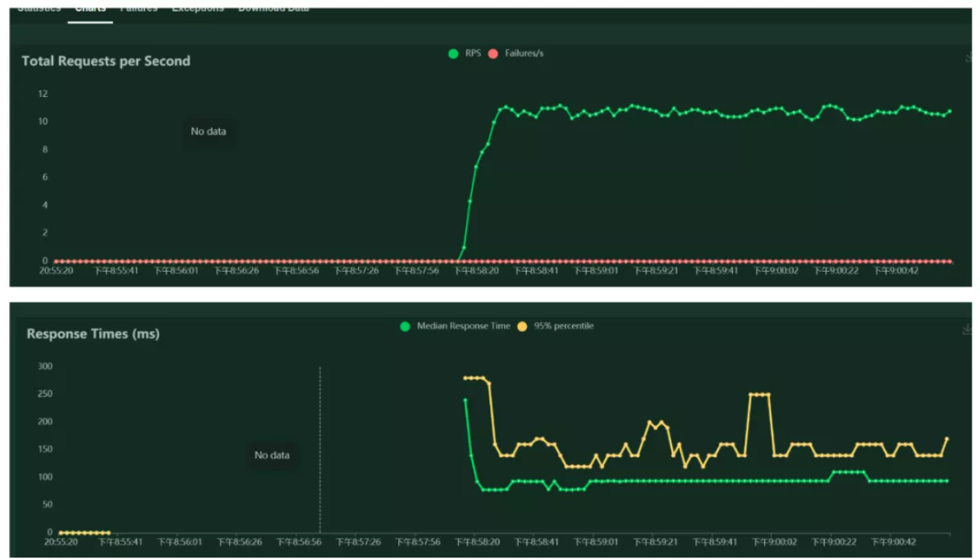Download the Total Requests per Second chart image
Screen dimensions: 980x560
point(967,57)
